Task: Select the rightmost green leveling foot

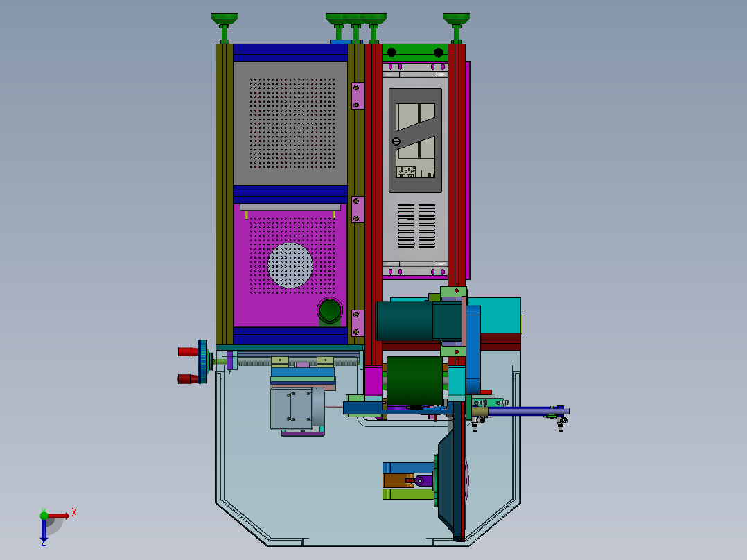Action: pos(457,28)
